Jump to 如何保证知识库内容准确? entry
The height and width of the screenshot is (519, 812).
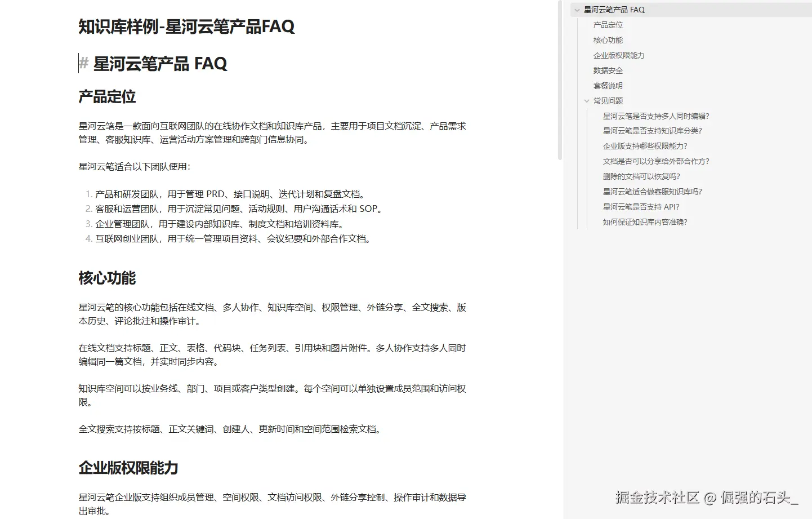[x=645, y=222]
